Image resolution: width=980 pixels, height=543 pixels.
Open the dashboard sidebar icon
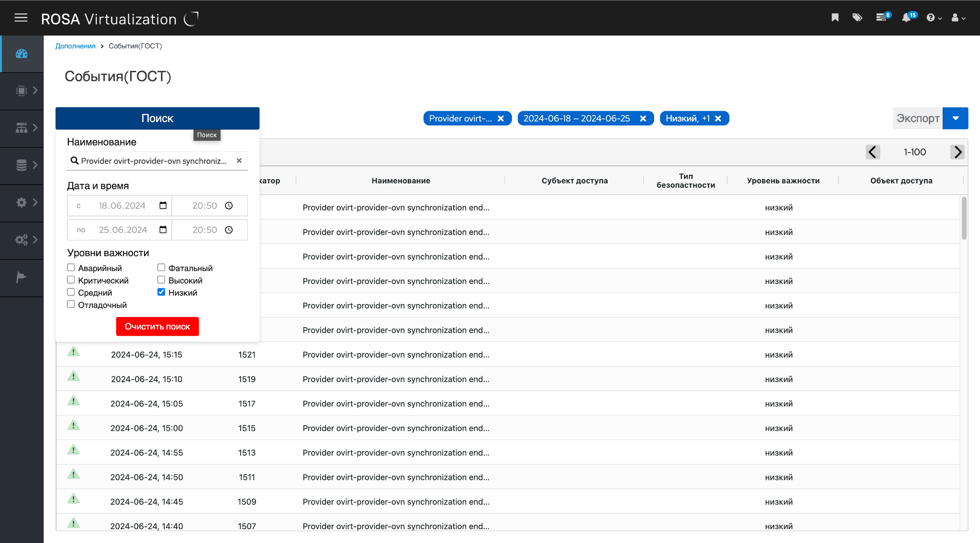click(x=22, y=54)
